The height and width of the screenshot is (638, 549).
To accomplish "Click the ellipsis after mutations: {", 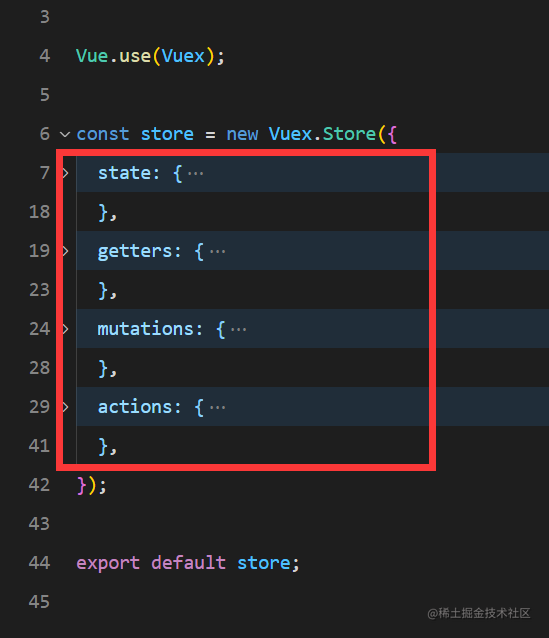I will pyautogui.click(x=238, y=330).
